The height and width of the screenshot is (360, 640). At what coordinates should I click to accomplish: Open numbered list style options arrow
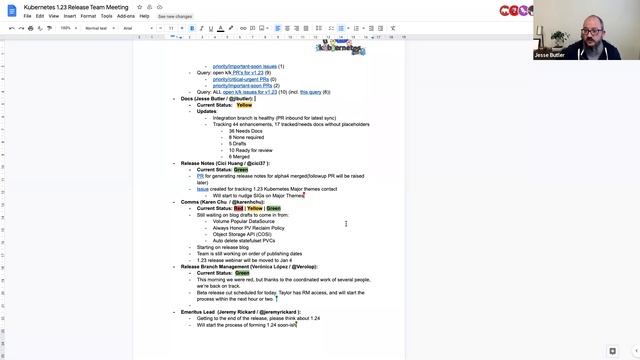tap(363, 28)
